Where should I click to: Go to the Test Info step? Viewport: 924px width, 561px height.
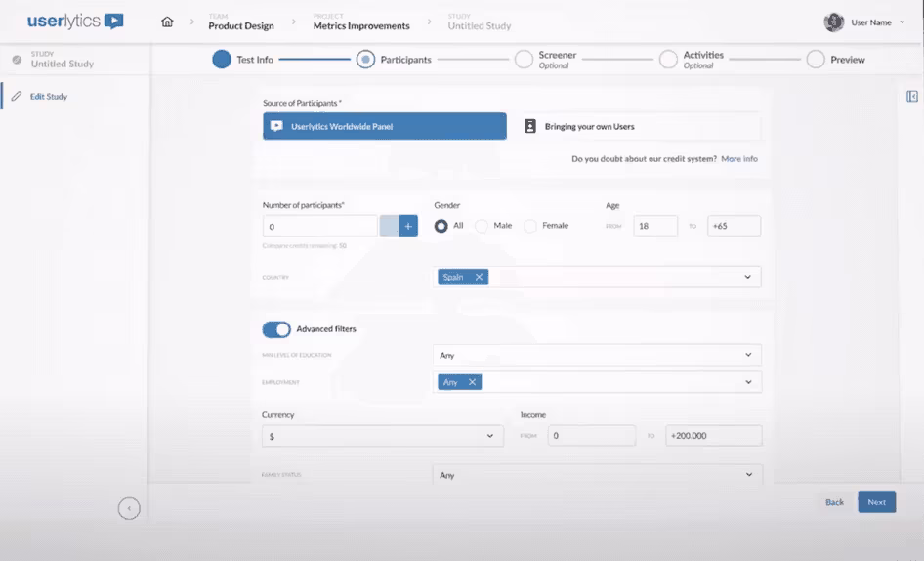click(x=243, y=60)
